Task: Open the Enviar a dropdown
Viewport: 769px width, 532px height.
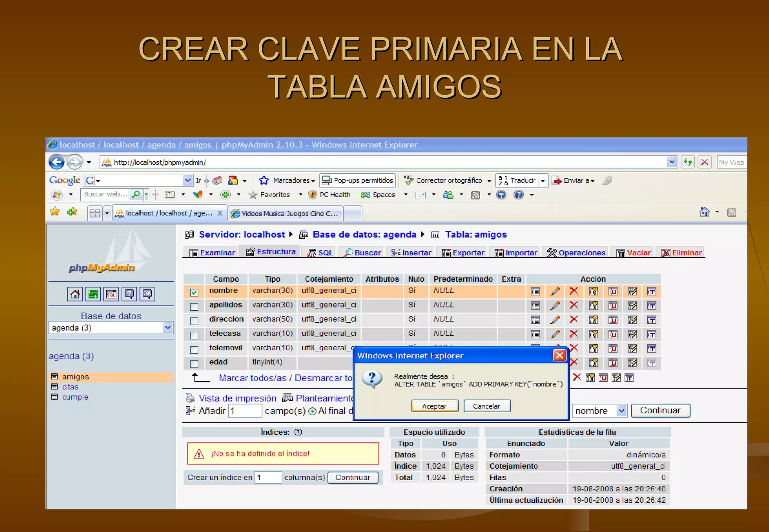Action: point(593,181)
